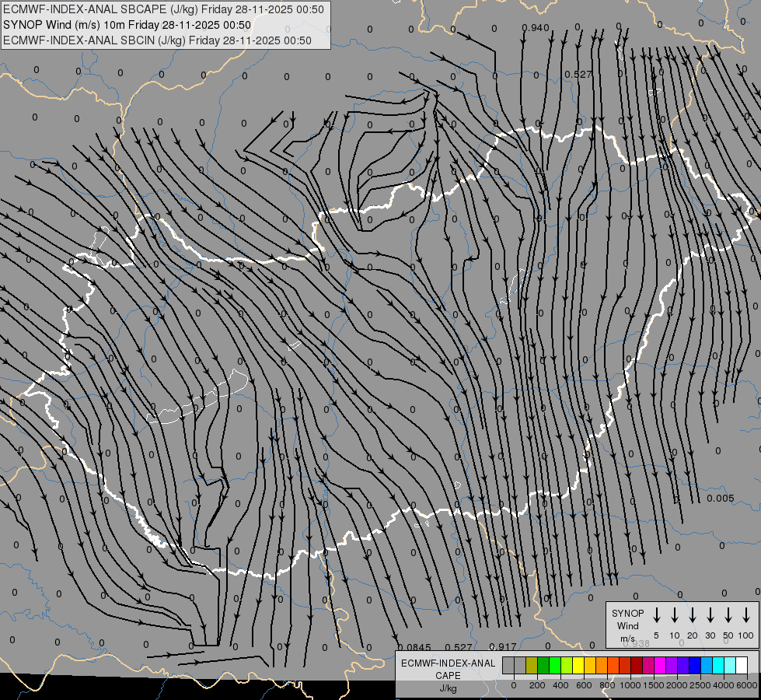Click the '5' speed label in the wind legend
This screenshot has width=761, height=700.
pyautogui.click(x=656, y=635)
